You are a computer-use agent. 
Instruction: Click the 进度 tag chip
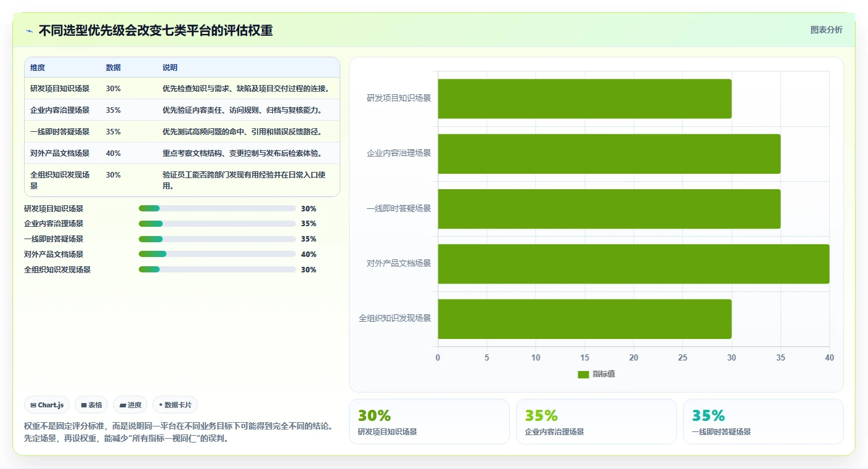[x=130, y=405]
